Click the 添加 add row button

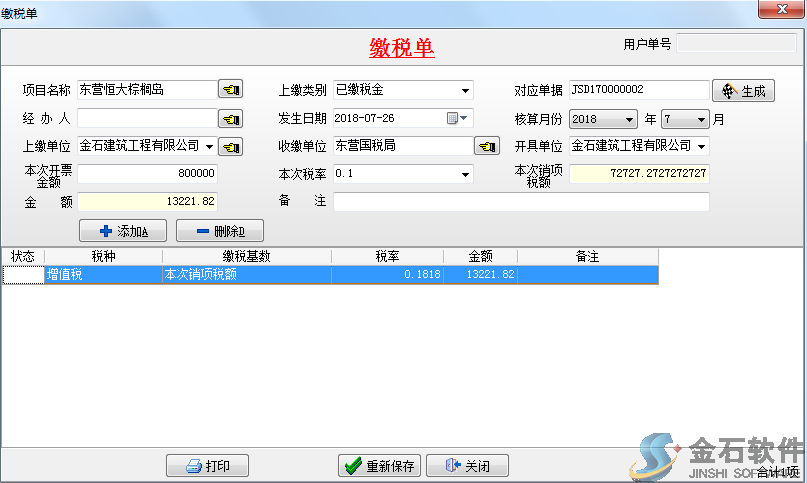(124, 231)
